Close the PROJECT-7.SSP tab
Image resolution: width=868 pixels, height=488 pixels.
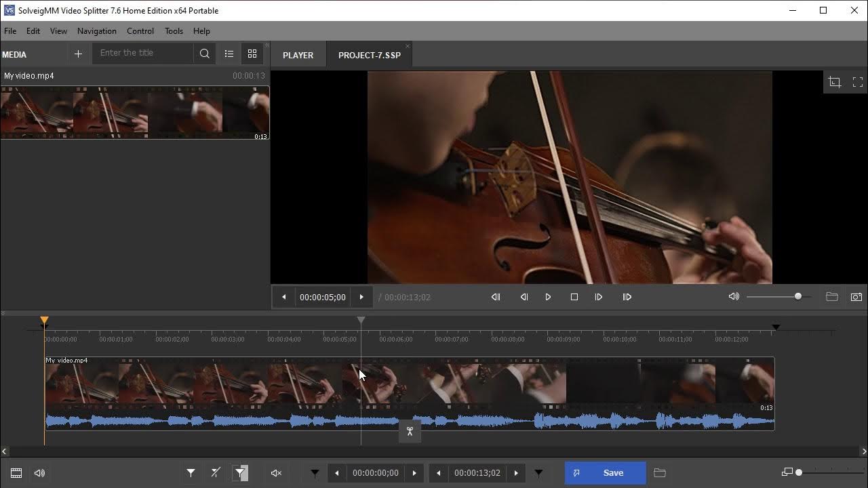pos(408,46)
